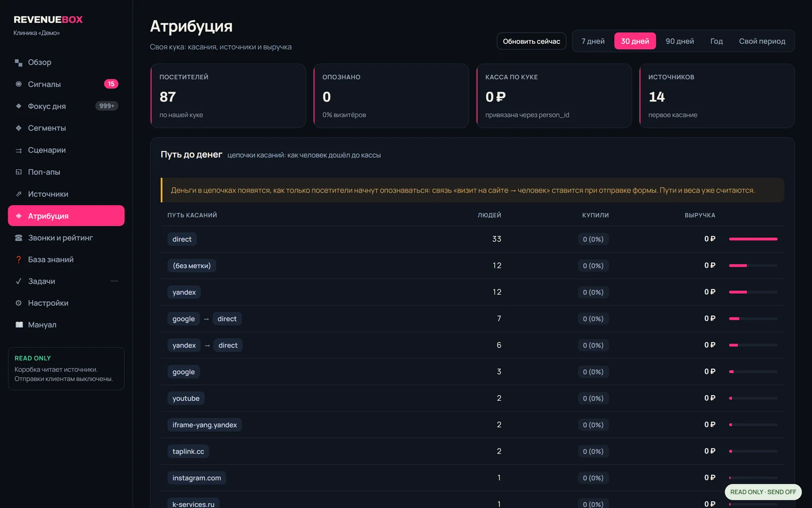Click the Источники link icon
Viewport: 812px width, 508px height.
[19, 194]
